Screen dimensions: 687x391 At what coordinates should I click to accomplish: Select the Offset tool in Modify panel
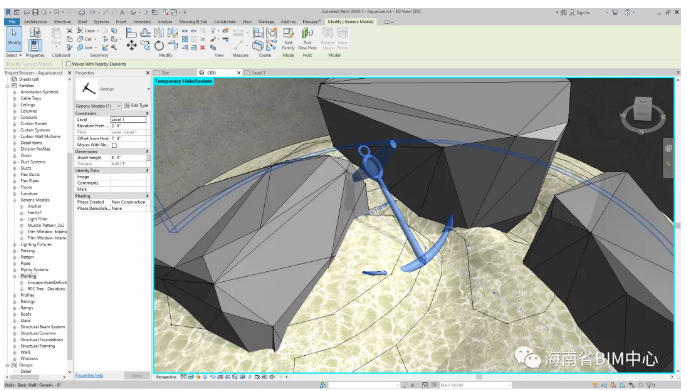click(x=145, y=32)
